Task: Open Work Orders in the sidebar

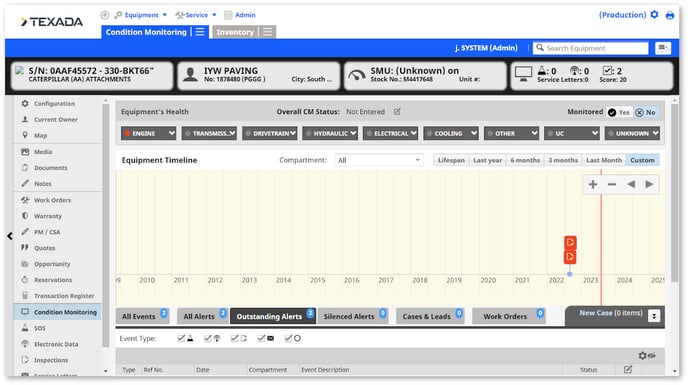Action: pyautogui.click(x=52, y=200)
